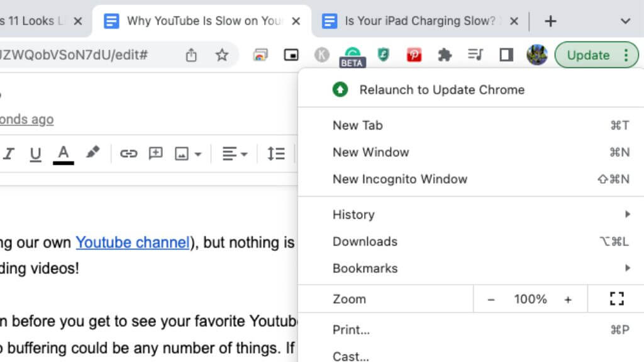Expand the Bookmarks submenu
Image resolution: width=644 pixels, height=362 pixels.
coord(470,268)
